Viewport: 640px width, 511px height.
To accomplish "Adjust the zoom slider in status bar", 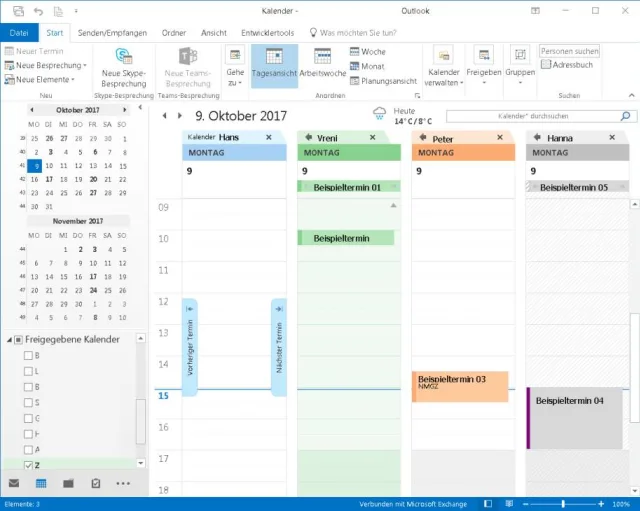I will pyautogui.click(x=563, y=504).
